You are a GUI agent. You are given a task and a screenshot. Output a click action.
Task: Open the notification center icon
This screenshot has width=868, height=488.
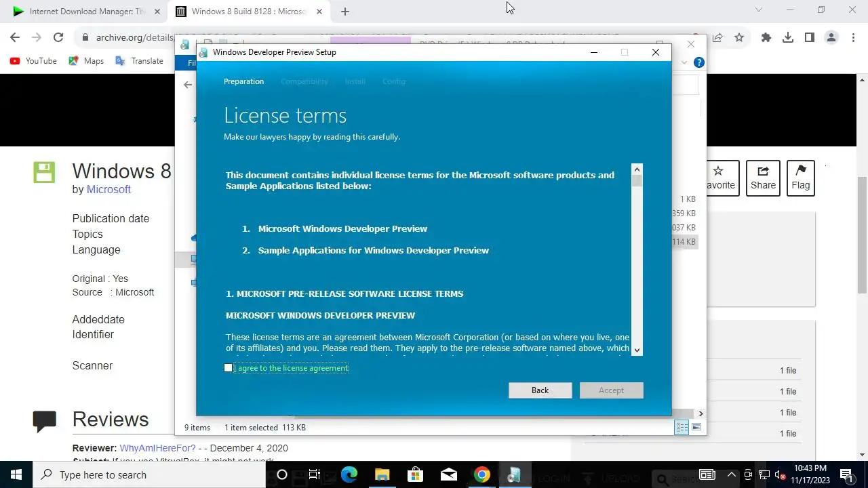click(846, 474)
